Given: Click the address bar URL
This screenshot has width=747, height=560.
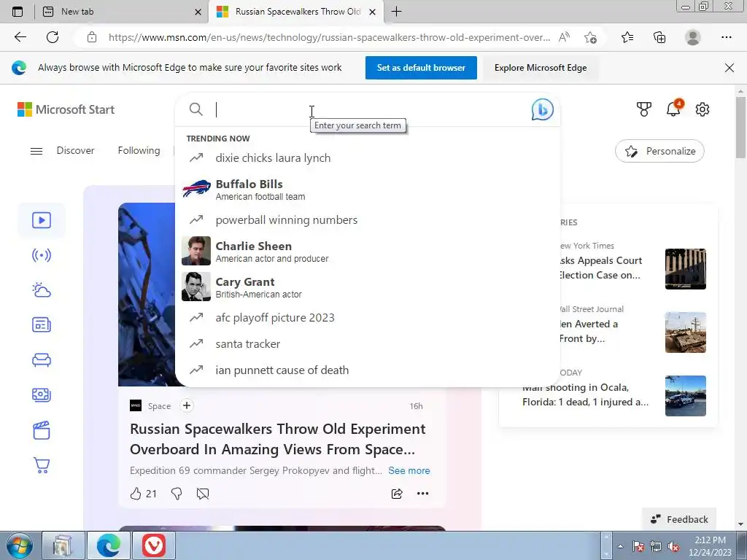Looking at the screenshot, I should [329, 37].
